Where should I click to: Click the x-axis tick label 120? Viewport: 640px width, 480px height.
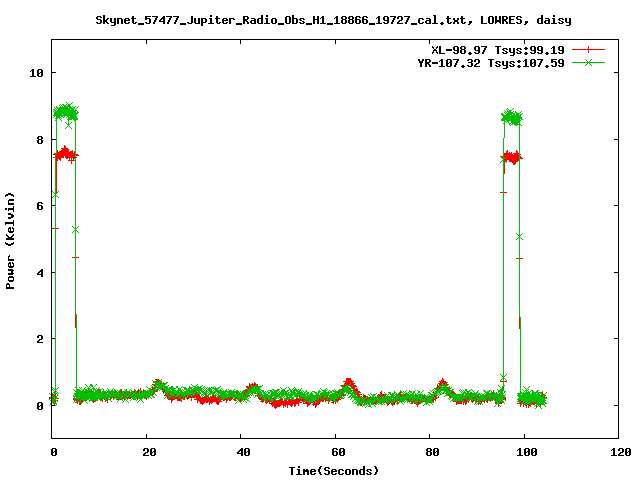(x=621, y=452)
